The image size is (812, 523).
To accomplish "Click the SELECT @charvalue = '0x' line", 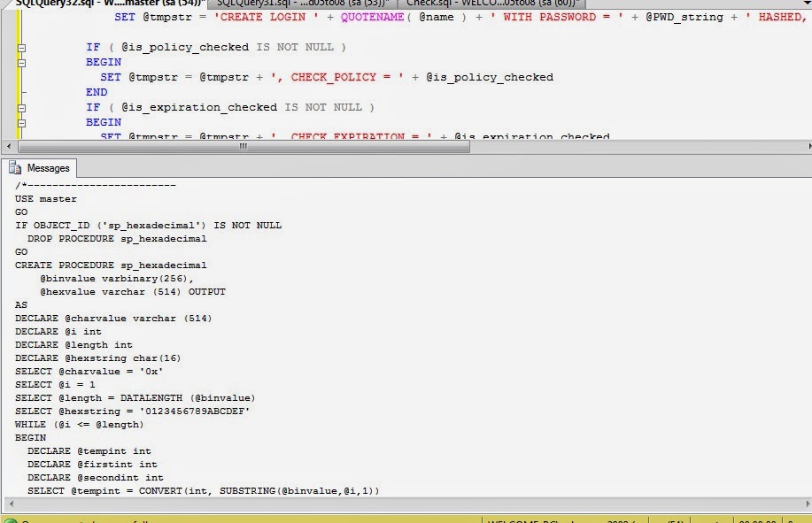I will pyautogui.click(x=89, y=372).
